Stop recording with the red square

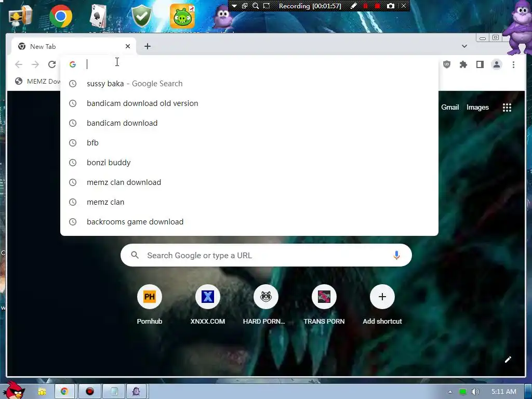click(x=377, y=6)
